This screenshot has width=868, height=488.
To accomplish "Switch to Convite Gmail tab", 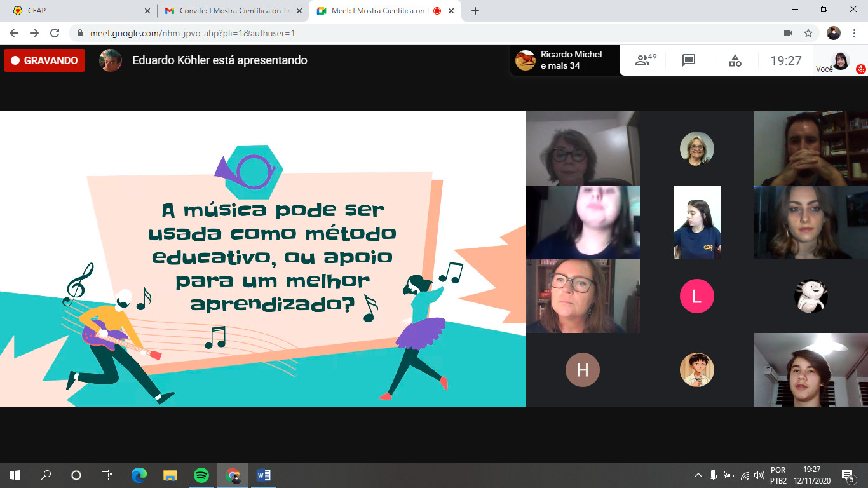I will [229, 11].
